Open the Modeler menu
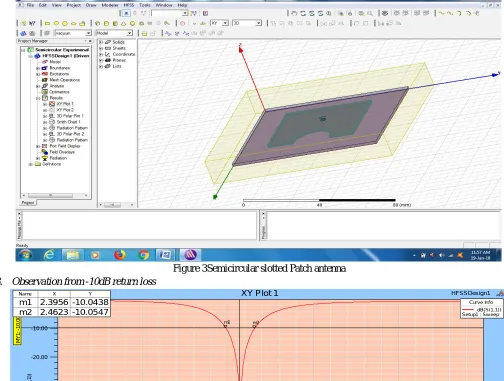Image resolution: width=504 pixels, height=381 pixels. (110, 5)
